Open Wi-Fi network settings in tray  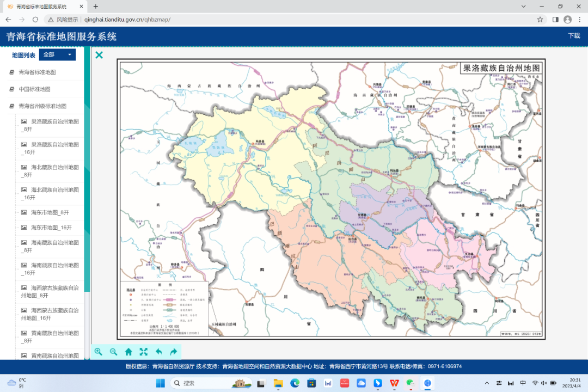[535, 383]
